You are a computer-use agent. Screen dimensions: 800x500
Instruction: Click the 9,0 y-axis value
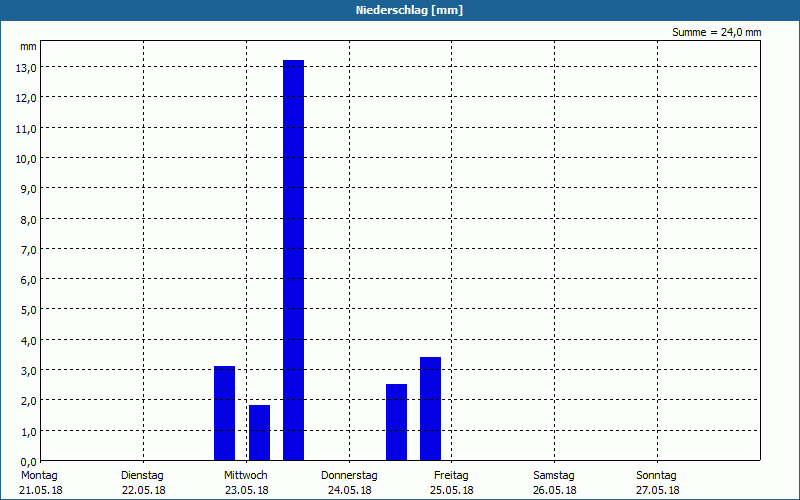click(28, 189)
